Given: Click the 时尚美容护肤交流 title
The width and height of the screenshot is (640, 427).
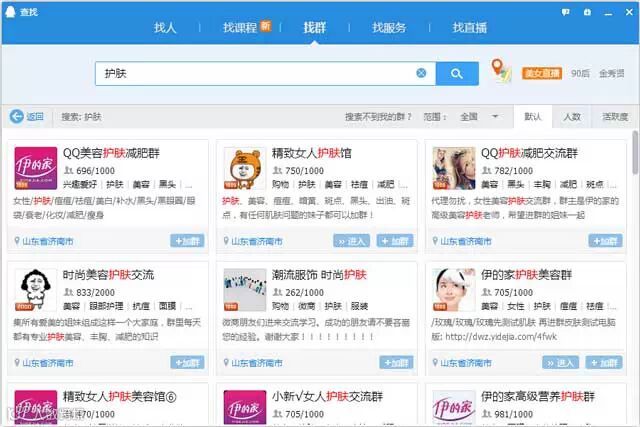Looking at the screenshot, I should (108, 275).
